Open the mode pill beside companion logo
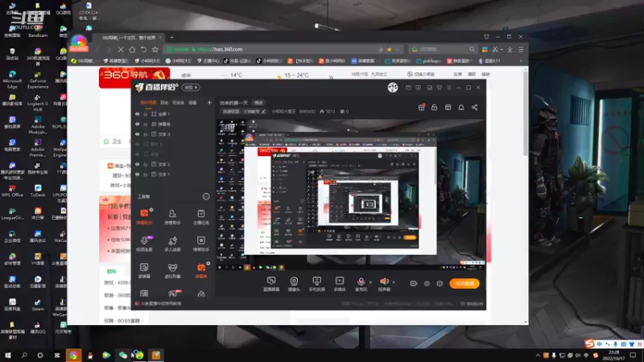Image resolution: width=644 pixels, height=362 pixels. 192,88
